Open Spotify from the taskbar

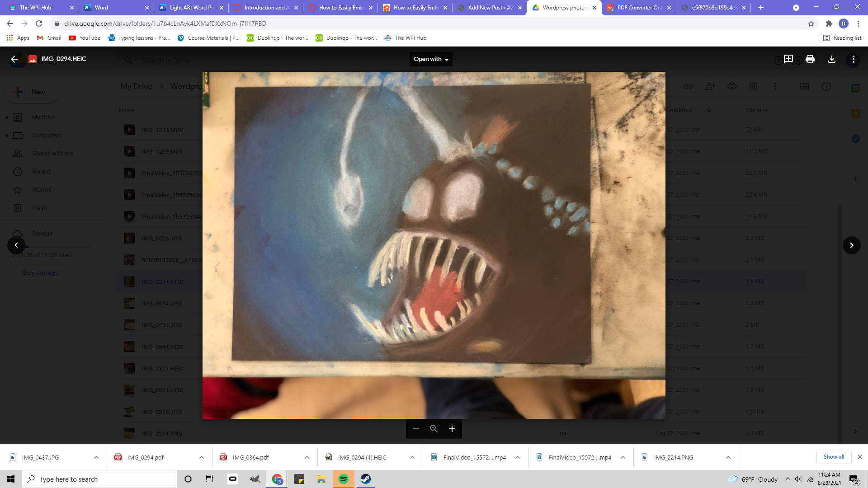(344, 479)
